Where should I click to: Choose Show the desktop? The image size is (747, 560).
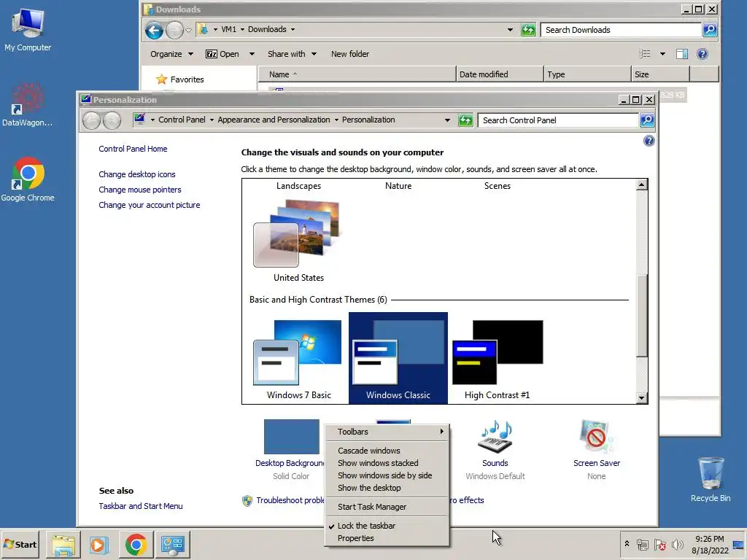(387, 488)
